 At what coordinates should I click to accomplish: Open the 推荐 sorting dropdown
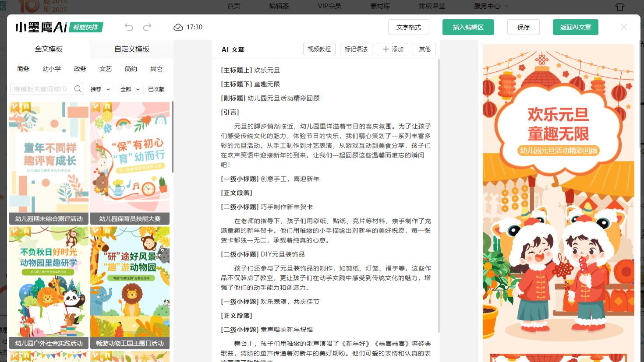(x=100, y=89)
